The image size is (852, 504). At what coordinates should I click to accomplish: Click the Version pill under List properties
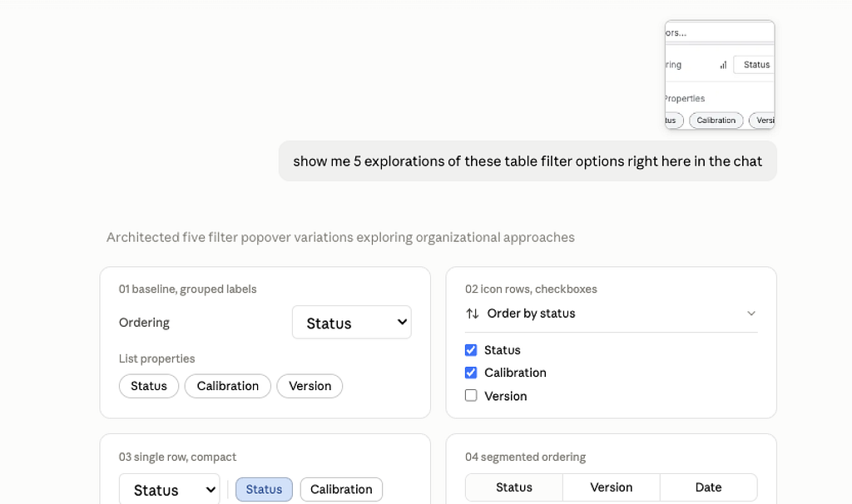click(x=310, y=386)
